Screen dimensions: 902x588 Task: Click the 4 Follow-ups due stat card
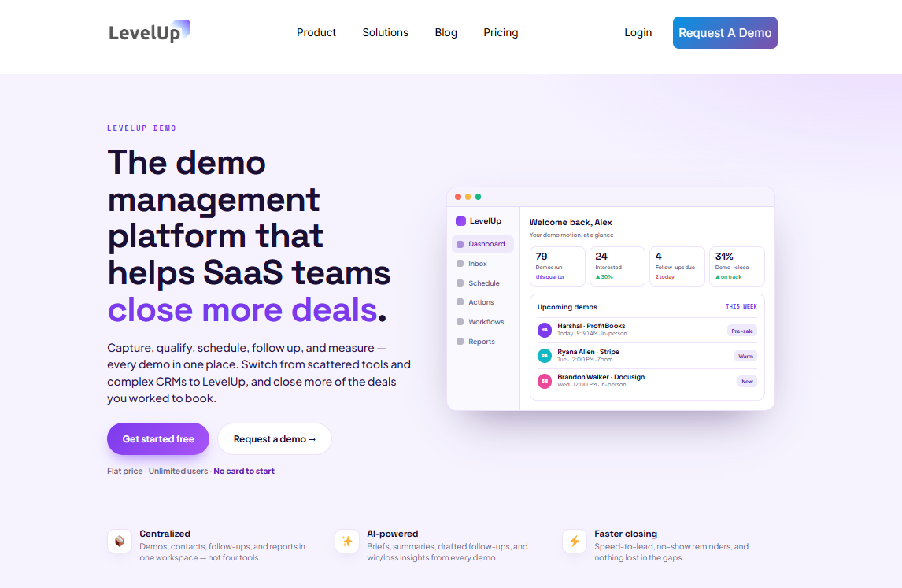pos(677,266)
